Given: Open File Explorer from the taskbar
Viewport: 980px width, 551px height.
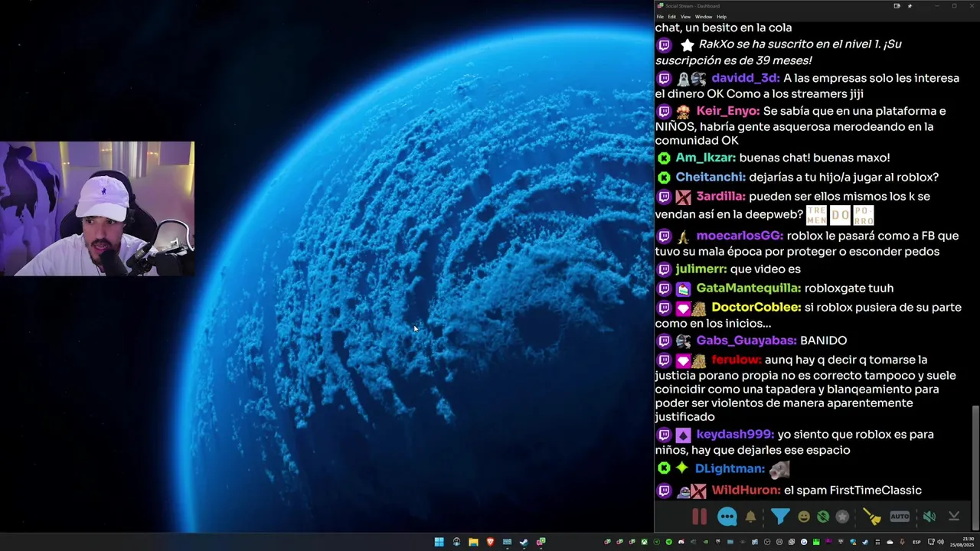Looking at the screenshot, I should tap(473, 542).
